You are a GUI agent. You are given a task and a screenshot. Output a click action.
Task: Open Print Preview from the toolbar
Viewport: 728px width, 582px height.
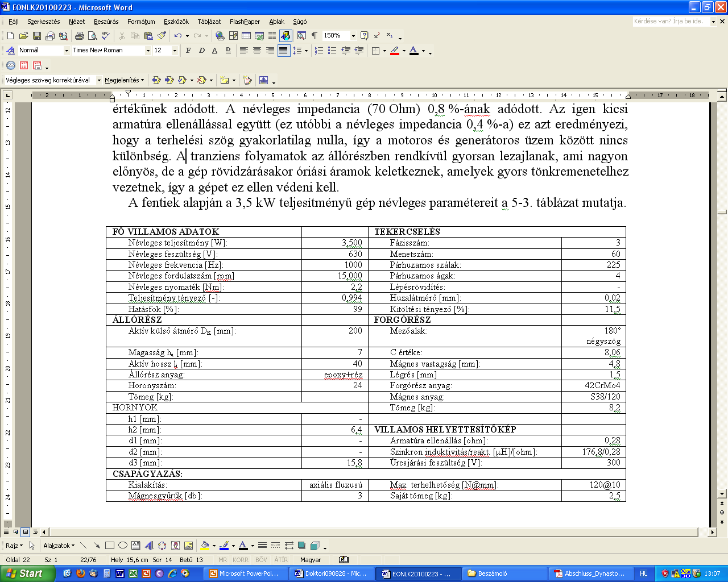coord(92,36)
